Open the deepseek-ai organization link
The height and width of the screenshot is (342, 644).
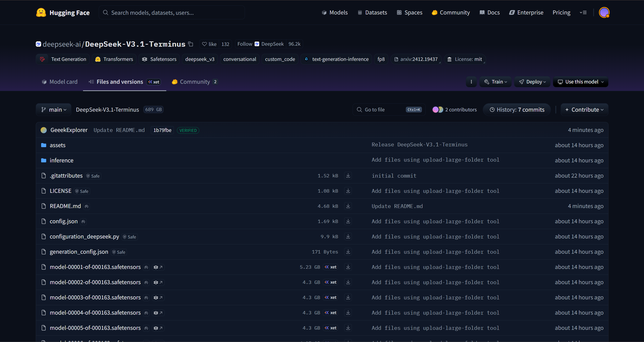click(x=62, y=44)
